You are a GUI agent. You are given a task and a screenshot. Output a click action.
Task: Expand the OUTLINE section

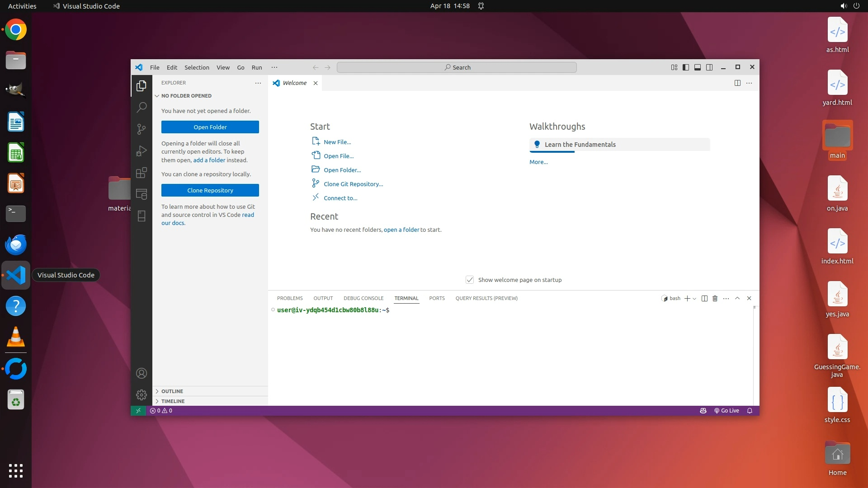pos(172,391)
